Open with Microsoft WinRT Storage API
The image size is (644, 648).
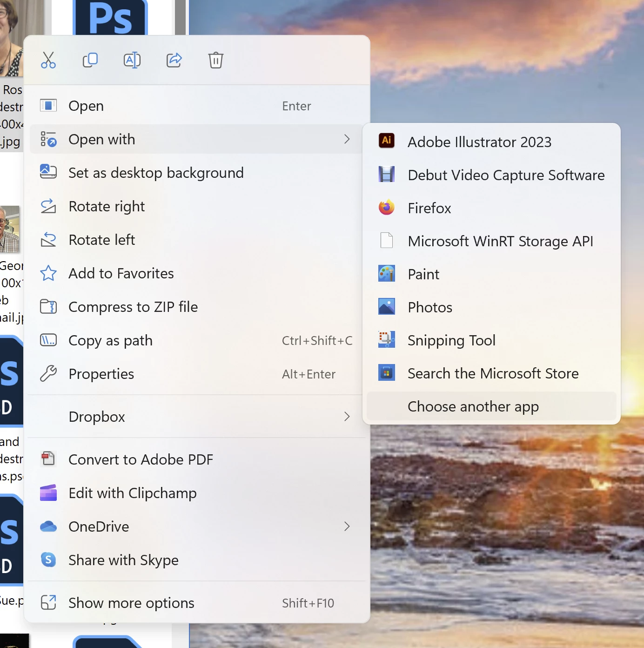pyautogui.click(x=491, y=241)
